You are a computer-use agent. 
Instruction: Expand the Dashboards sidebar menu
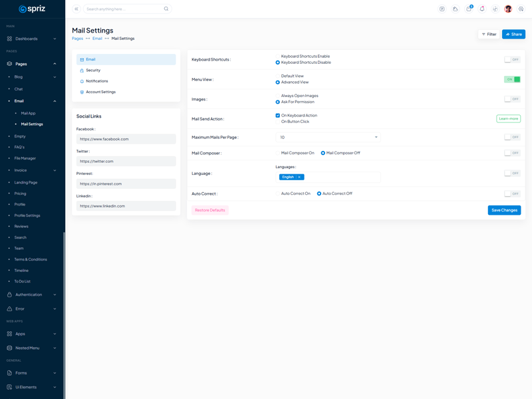click(32, 39)
